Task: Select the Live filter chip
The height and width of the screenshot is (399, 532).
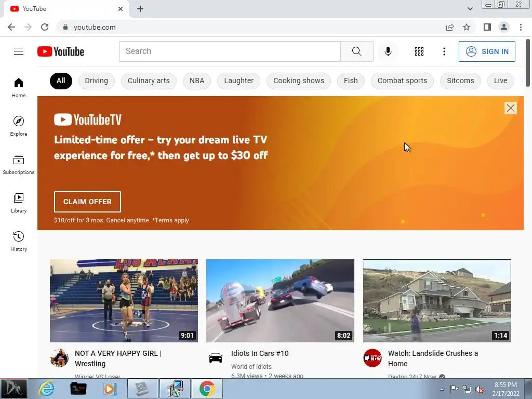Action: pyautogui.click(x=500, y=81)
